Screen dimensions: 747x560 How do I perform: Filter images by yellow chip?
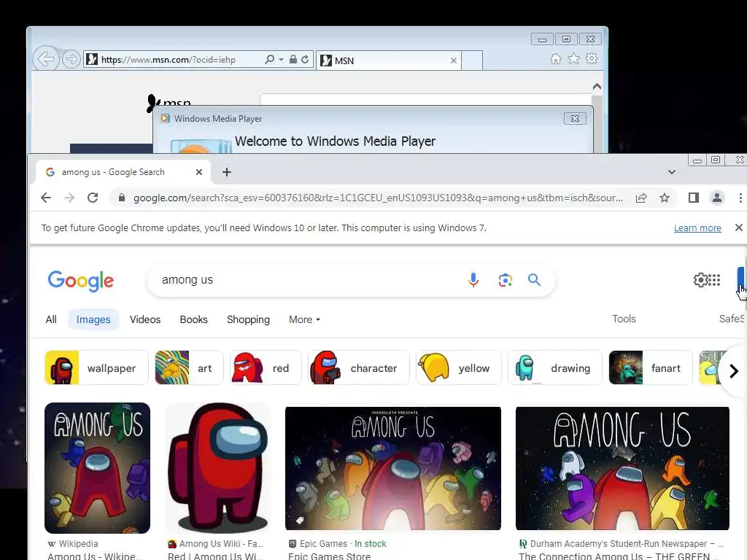459,367
